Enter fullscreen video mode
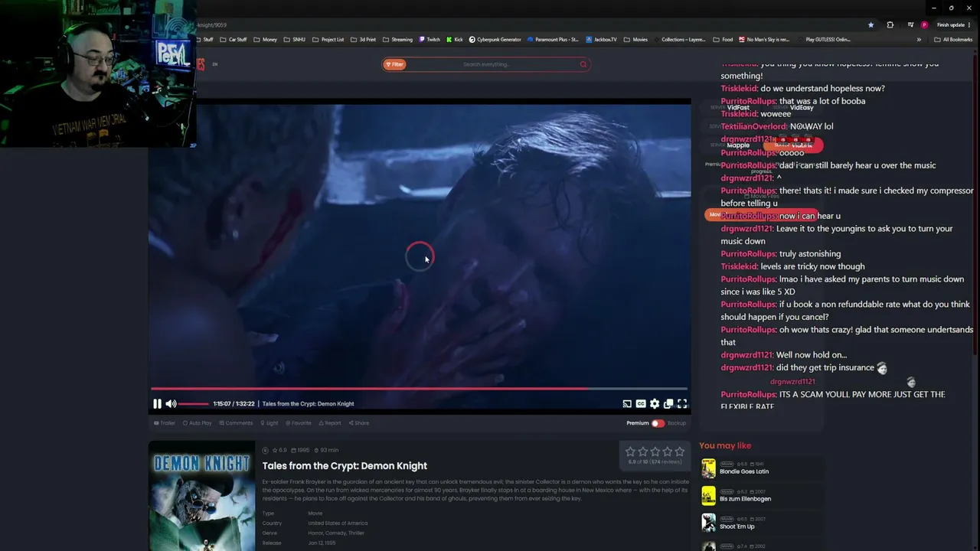This screenshot has width=980, height=551. click(682, 404)
